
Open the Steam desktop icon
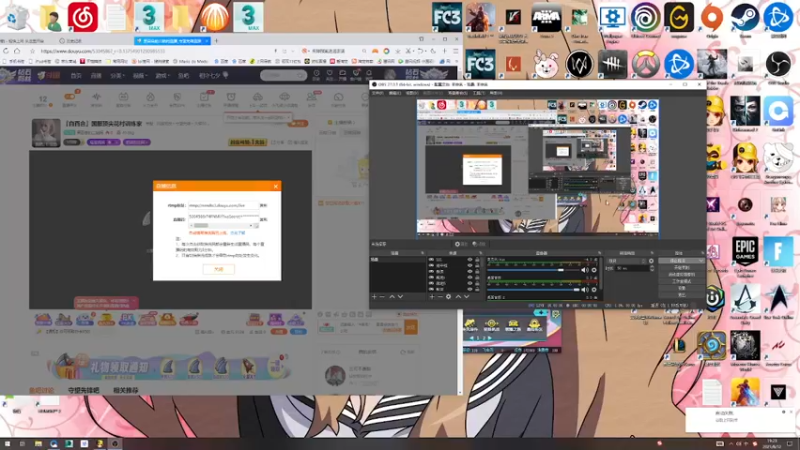click(745, 20)
